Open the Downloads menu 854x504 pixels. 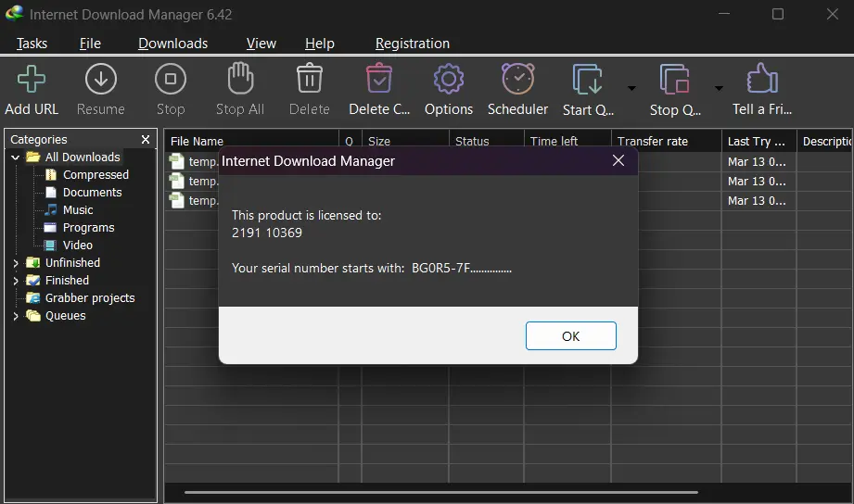pyautogui.click(x=172, y=44)
